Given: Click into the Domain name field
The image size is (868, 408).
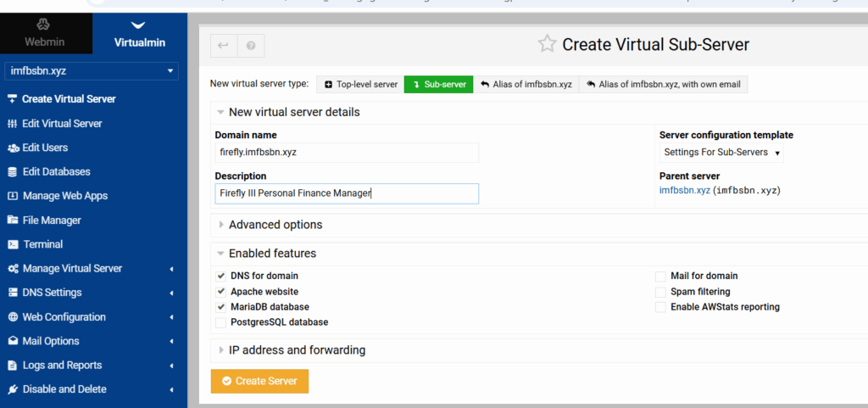Looking at the screenshot, I should (347, 153).
